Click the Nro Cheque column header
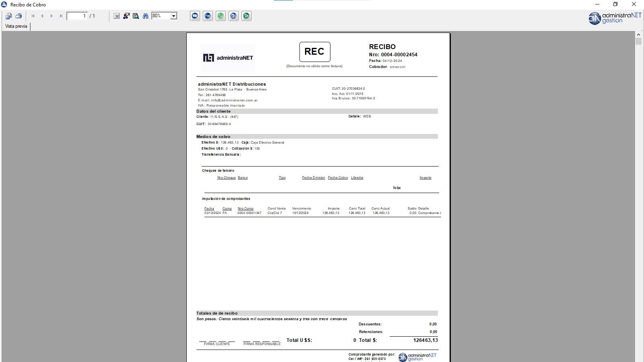Screen dimensions: 644x362 click(x=226, y=178)
